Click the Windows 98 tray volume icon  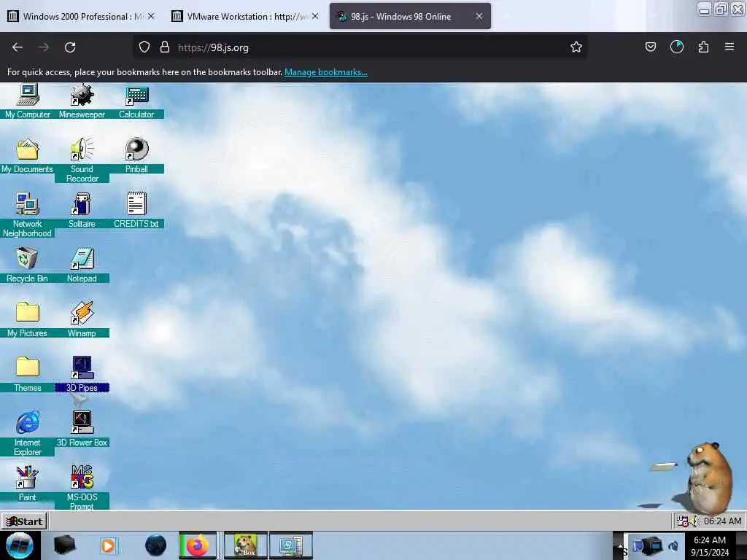click(x=694, y=521)
